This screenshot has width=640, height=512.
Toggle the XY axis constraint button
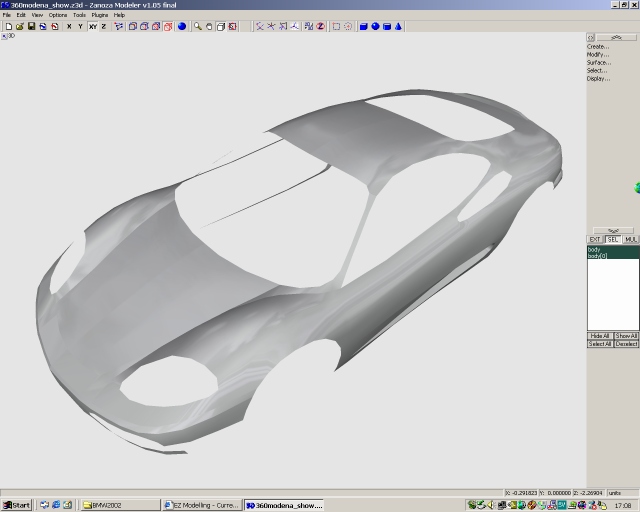click(93, 26)
